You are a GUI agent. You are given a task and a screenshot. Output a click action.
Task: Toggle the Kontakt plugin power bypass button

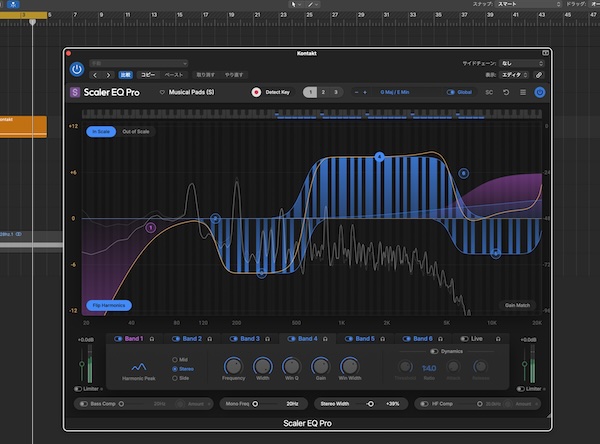coord(77,69)
